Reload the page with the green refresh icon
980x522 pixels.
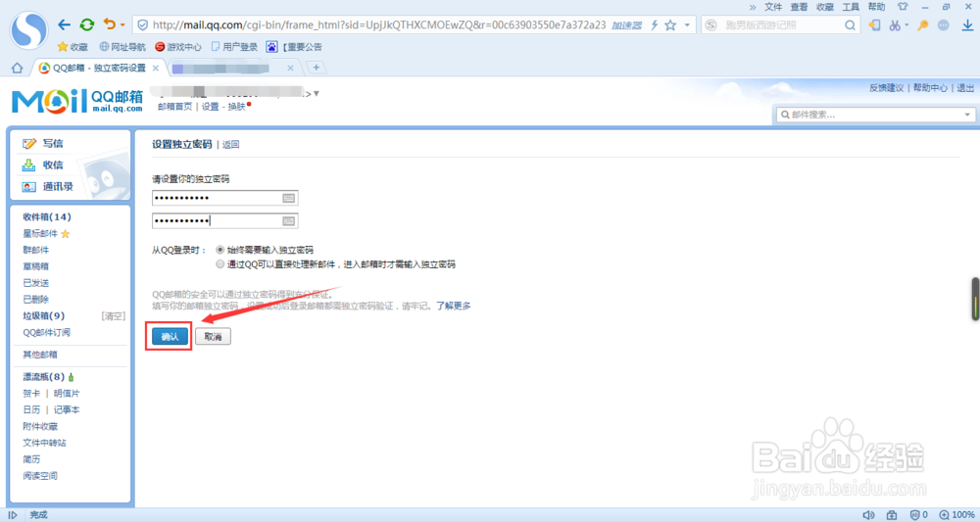pyautogui.click(x=87, y=24)
